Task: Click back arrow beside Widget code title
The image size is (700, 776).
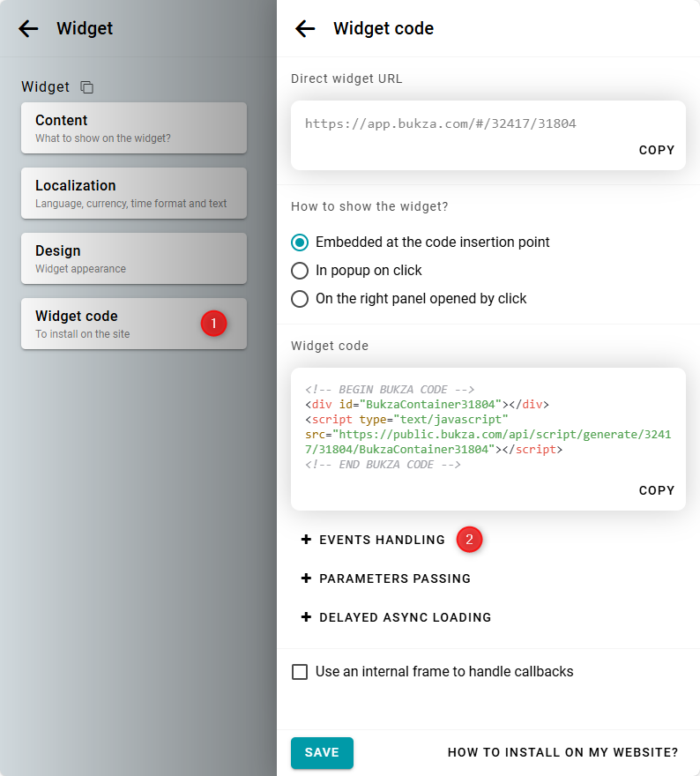Action: (305, 28)
